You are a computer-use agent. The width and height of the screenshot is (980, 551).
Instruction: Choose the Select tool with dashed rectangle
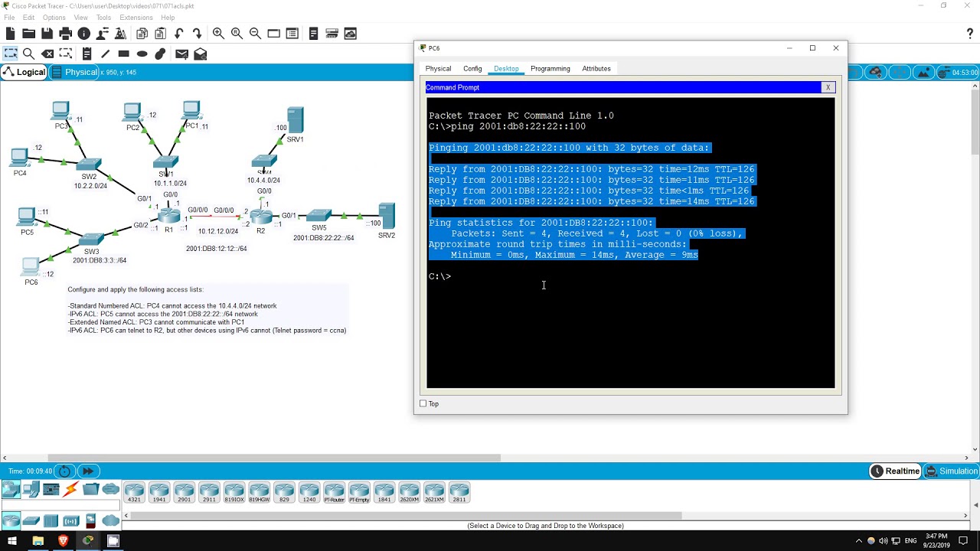click(x=10, y=54)
